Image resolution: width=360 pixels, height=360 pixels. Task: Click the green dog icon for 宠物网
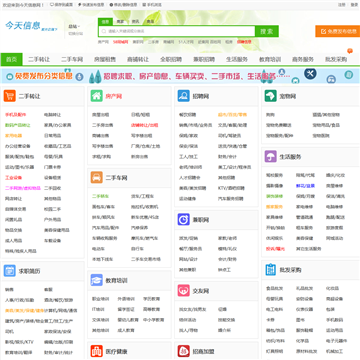(x=271, y=96)
